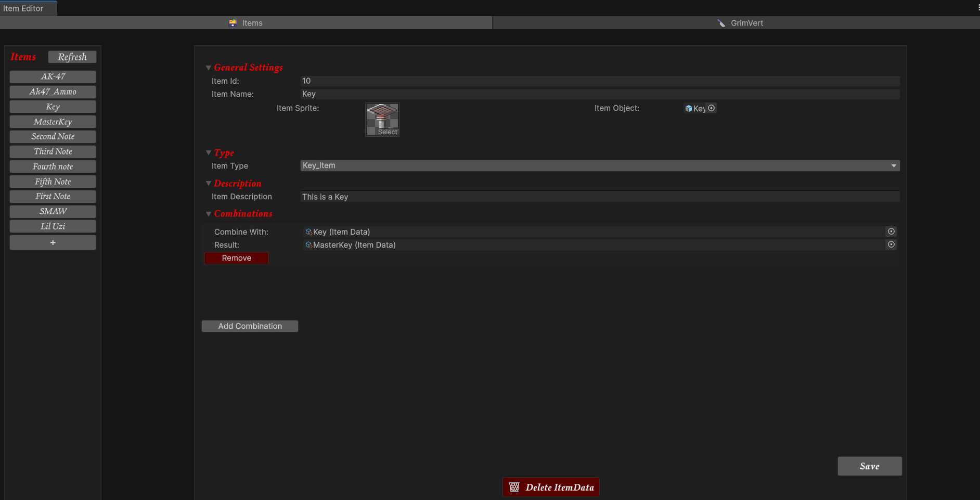Click the General Settings heading text
The width and height of the screenshot is (980, 500).
tap(249, 68)
